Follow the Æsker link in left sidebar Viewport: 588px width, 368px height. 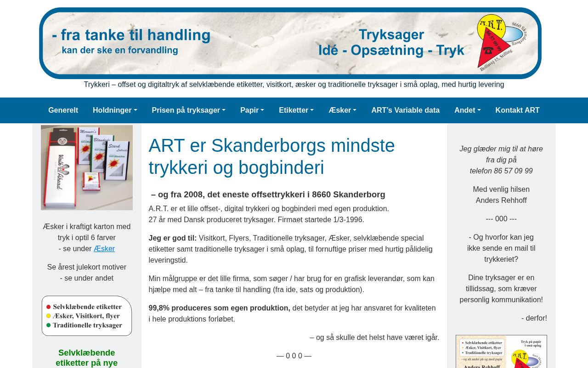pyautogui.click(x=104, y=249)
